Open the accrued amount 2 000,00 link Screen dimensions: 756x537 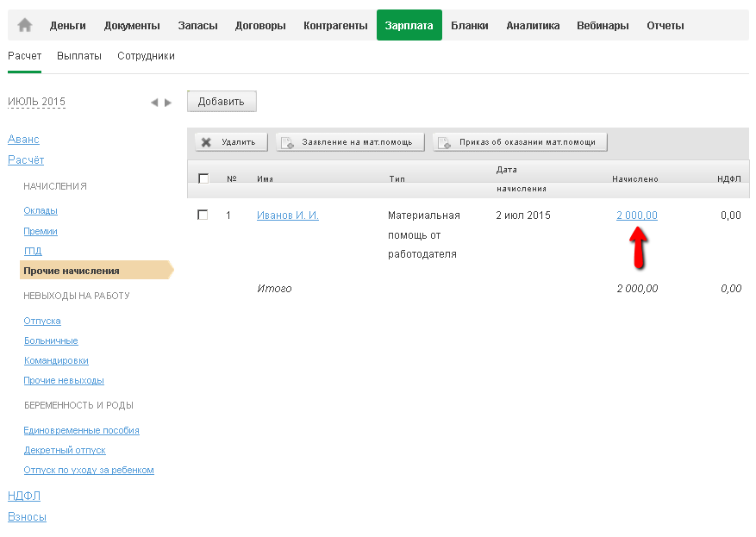pos(637,215)
